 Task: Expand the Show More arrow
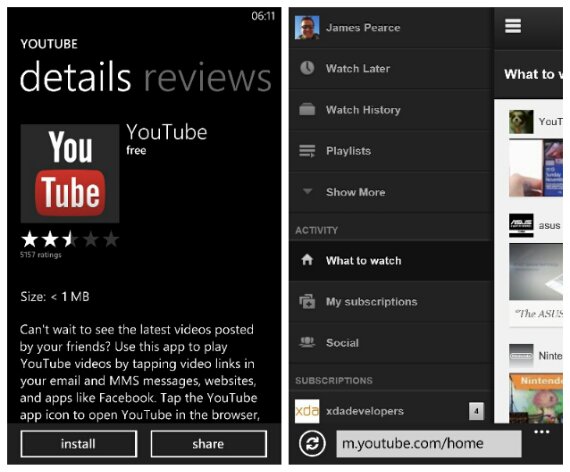tap(308, 191)
